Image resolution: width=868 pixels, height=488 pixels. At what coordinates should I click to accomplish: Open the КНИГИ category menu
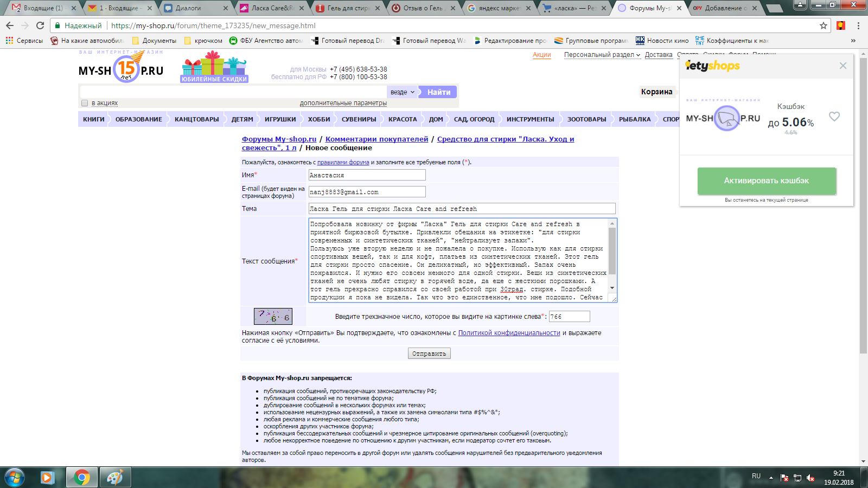coord(93,119)
